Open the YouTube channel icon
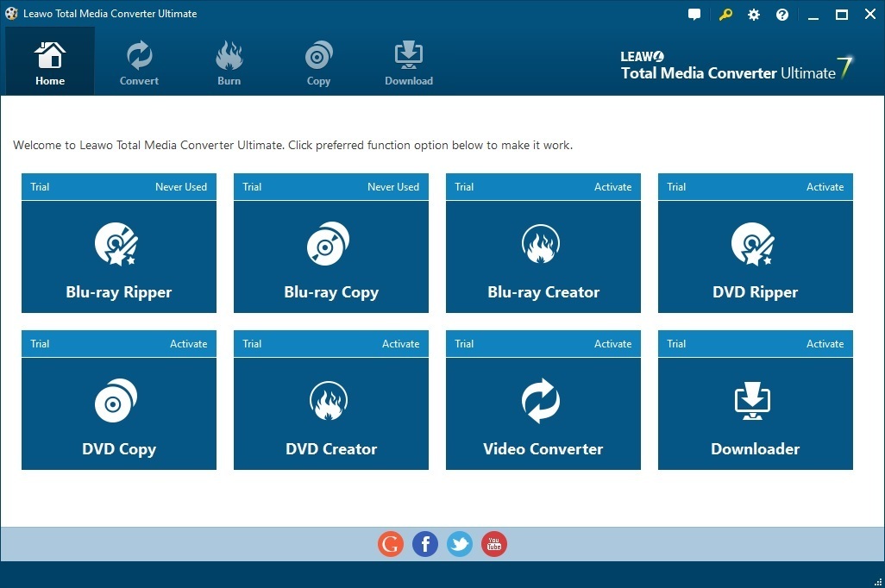Viewport: 885px width, 588px height. [493, 544]
